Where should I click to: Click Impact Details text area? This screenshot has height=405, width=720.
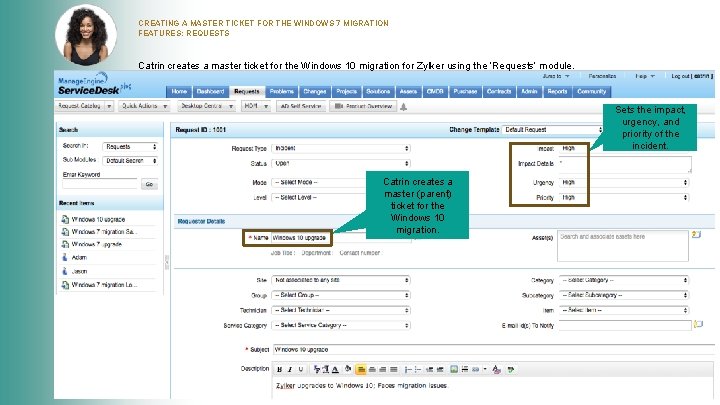(x=625, y=164)
